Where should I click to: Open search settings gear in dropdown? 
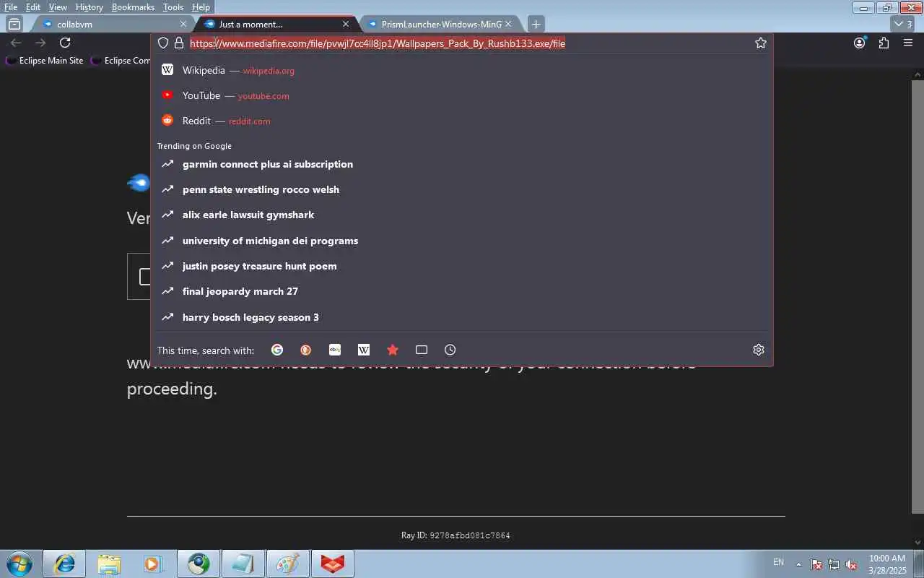coord(759,350)
